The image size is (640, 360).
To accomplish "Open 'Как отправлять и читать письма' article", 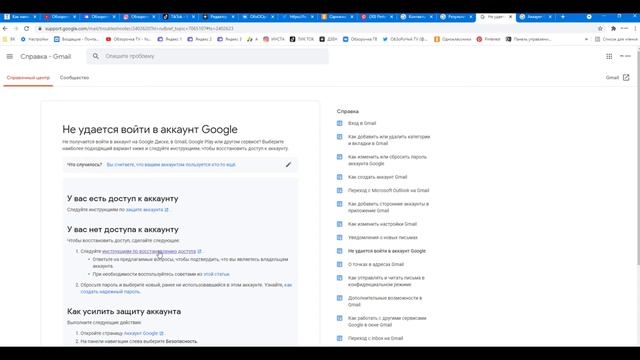I will click(386, 281).
